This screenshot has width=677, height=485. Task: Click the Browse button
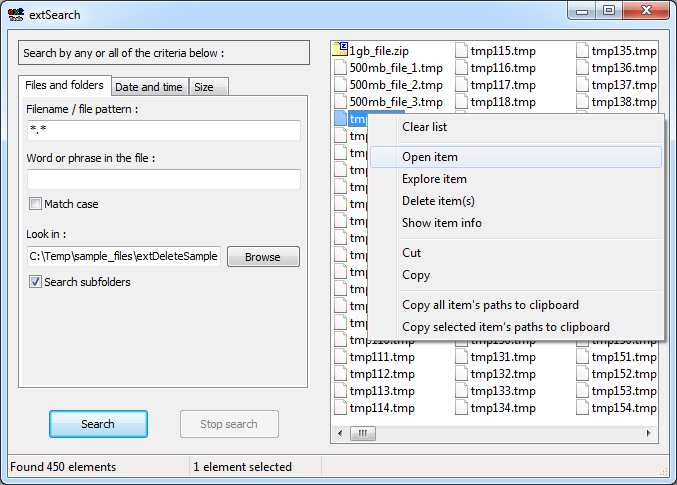263,257
